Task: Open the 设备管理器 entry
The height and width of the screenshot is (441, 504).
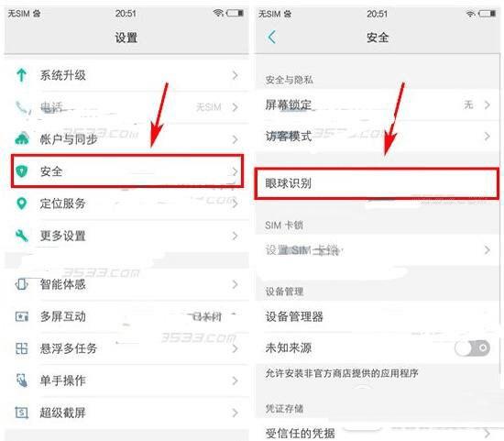Action: pos(378,316)
